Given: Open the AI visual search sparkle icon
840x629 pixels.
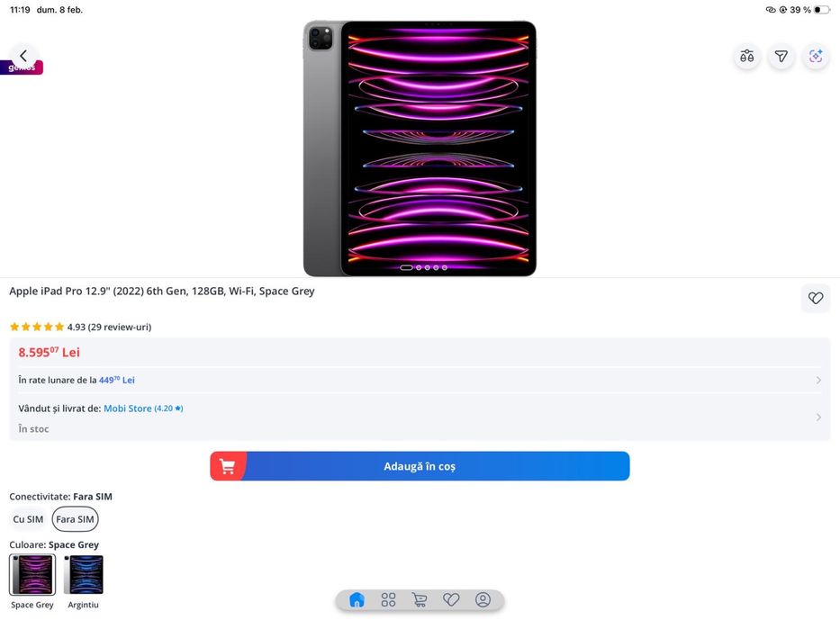Looking at the screenshot, I should (816, 56).
